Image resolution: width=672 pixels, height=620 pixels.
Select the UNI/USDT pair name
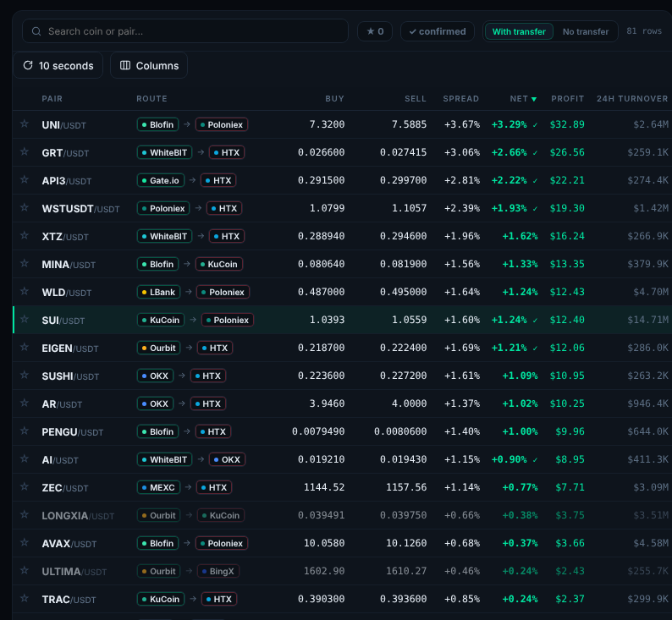point(63,125)
